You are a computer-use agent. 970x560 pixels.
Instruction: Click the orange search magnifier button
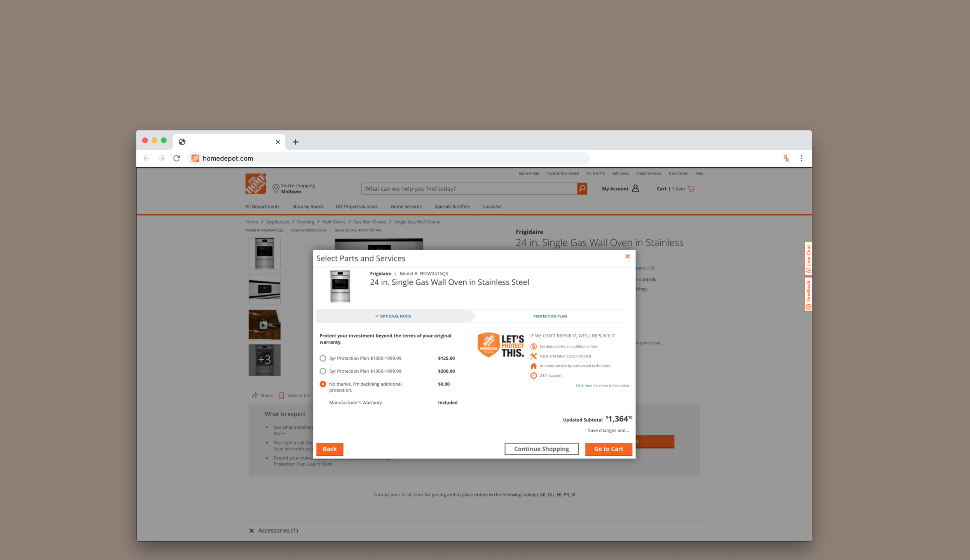click(582, 188)
